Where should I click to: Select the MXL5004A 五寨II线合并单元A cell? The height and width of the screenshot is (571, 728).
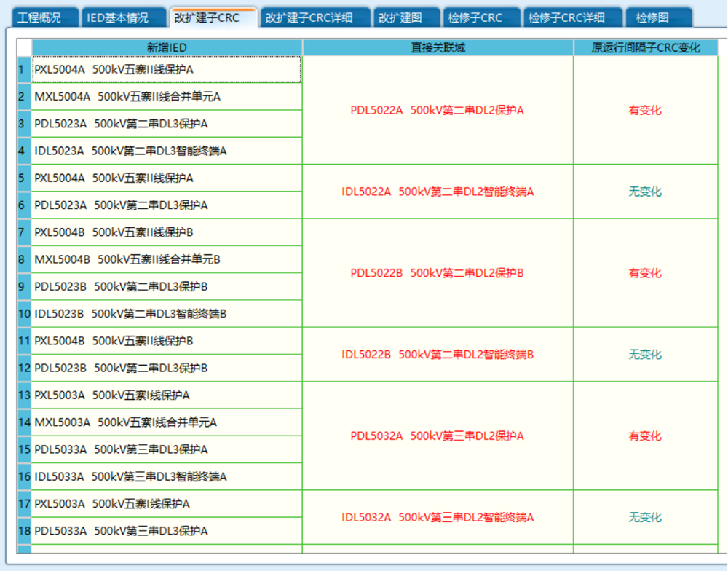(x=167, y=96)
